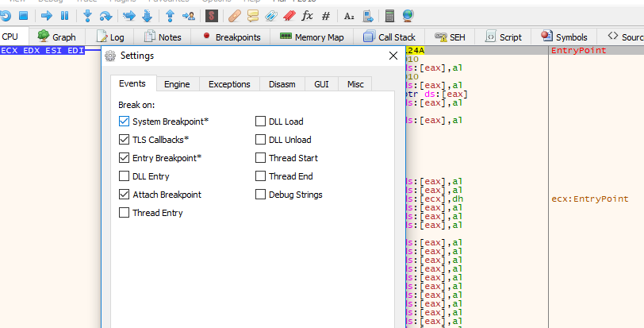Screen dimensions: 644x328
Task: Stop the debuggee with the square icon
Action: pyautogui.click(x=24, y=16)
